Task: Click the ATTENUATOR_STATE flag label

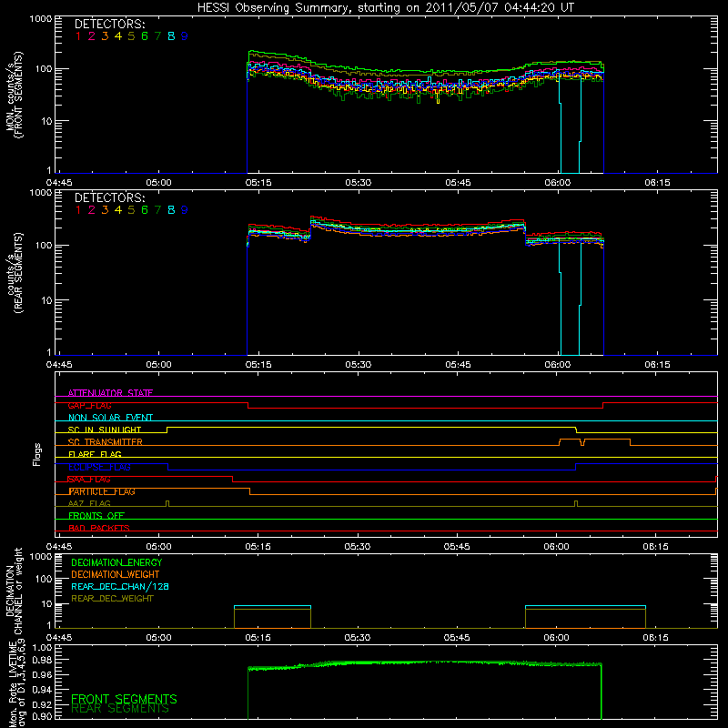Action: point(110,393)
